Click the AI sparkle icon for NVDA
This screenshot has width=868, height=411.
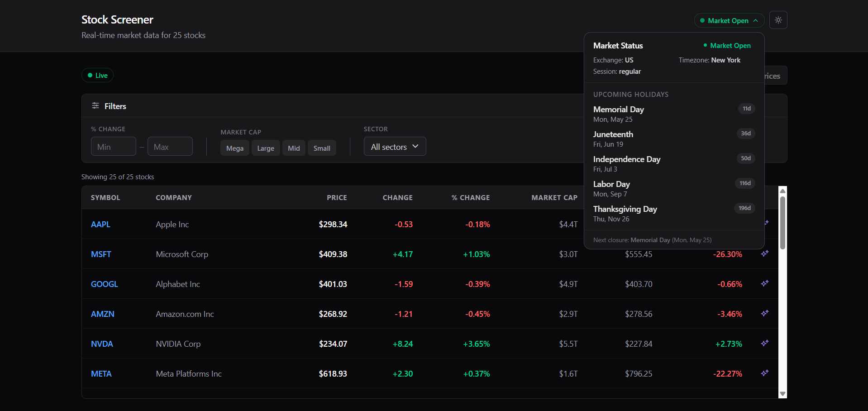tap(765, 343)
